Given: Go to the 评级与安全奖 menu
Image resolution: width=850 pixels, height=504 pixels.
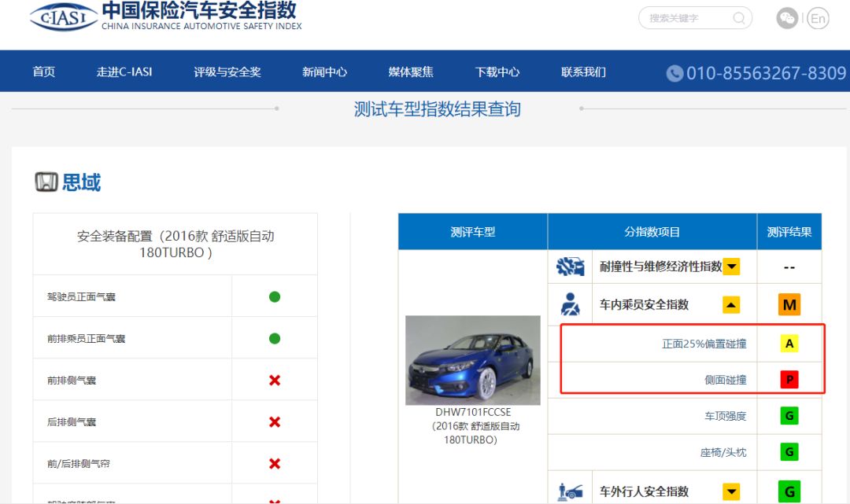Looking at the screenshot, I should tap(227, 72).
